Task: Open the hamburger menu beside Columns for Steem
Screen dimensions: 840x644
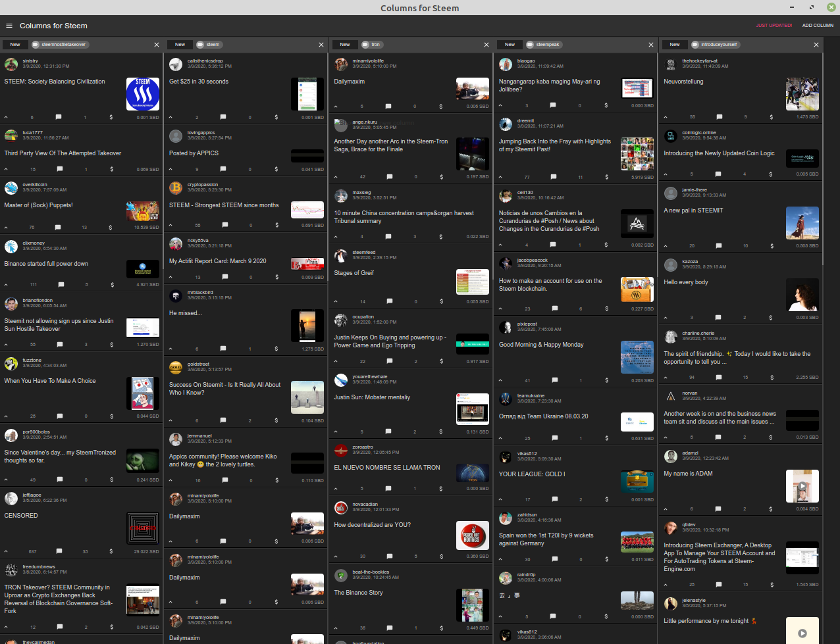Action: [x=9, y=26]
